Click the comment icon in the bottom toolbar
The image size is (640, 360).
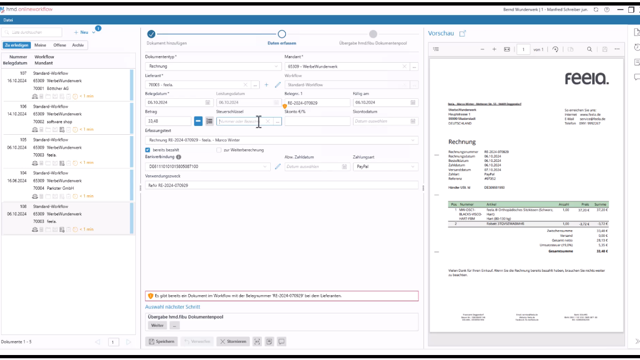(x=282, y=342)
